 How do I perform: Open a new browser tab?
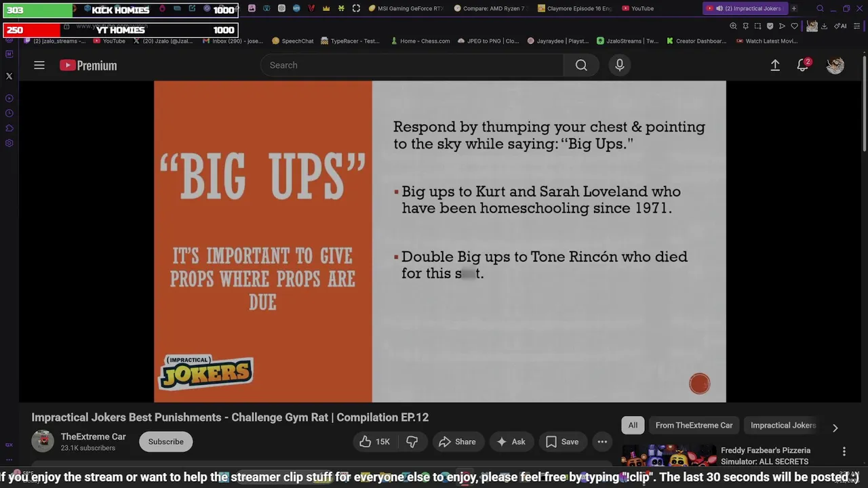point(794,9)
